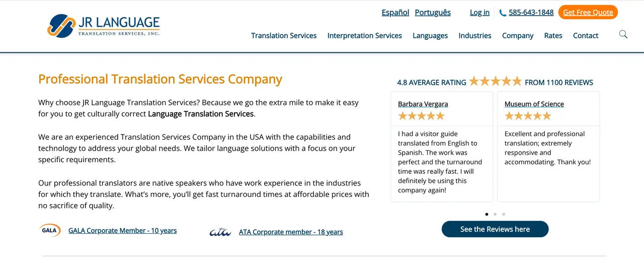Click the ATA logo icon
The image size is (644, 261).
220,232
